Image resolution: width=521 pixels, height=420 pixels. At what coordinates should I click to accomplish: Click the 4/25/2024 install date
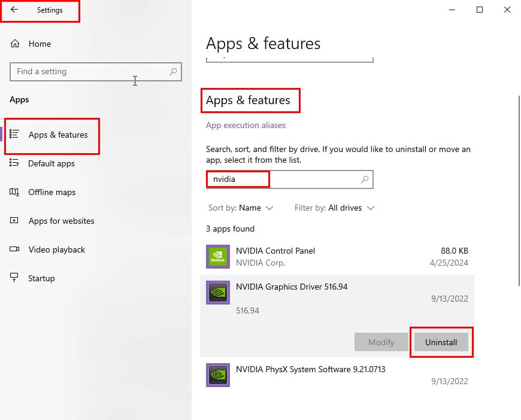coord(449,263)
